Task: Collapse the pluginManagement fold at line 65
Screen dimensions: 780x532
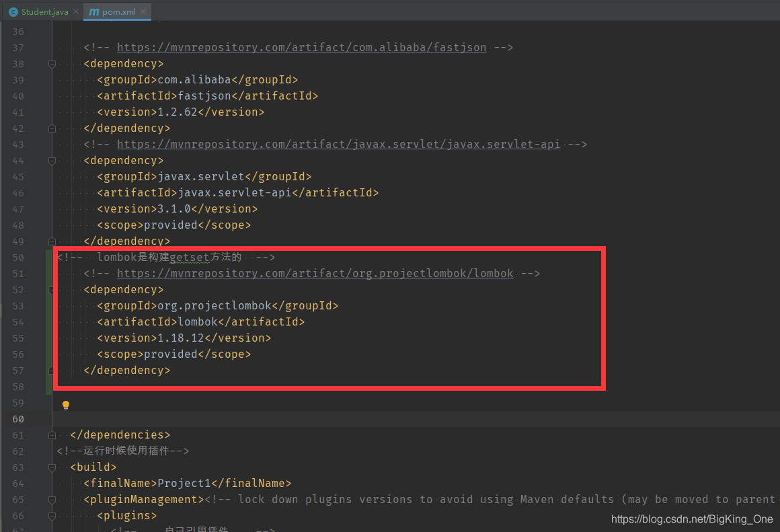Action: click(52, 499)
